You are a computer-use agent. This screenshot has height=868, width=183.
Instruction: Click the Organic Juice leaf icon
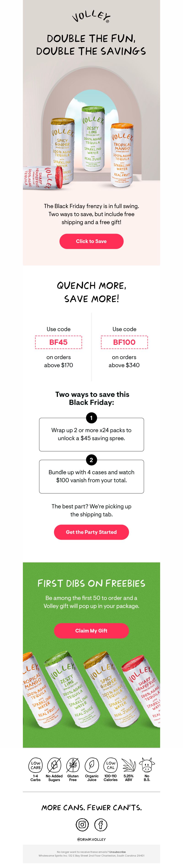(x=91, y=765)
